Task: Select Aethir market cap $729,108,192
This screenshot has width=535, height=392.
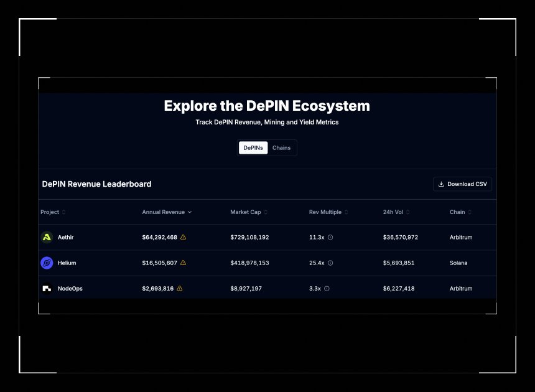Action: (x=249, y=237)
